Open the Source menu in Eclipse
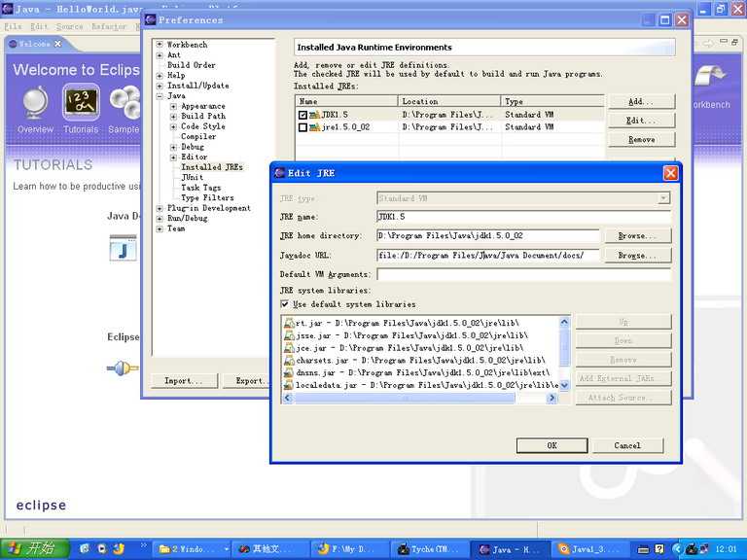Screen dimensions: 747x560 pos(70,26)
